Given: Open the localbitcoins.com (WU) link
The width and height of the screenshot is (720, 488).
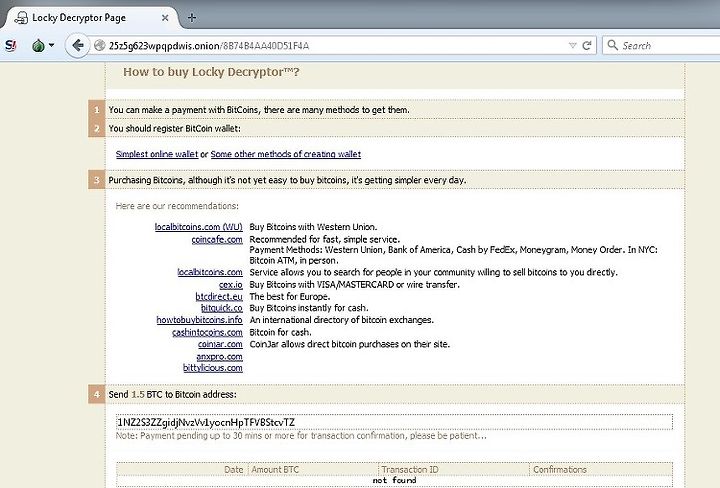Looking at the screenshot, I should [198, 227].
